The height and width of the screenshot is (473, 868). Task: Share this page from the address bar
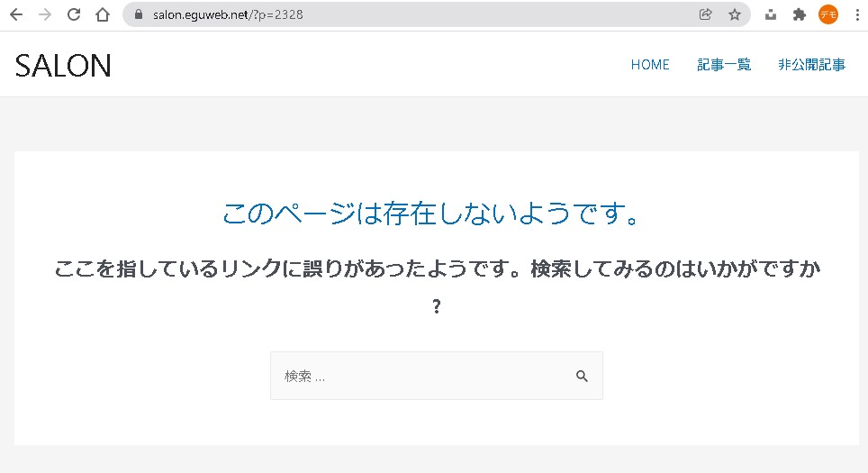706,14
